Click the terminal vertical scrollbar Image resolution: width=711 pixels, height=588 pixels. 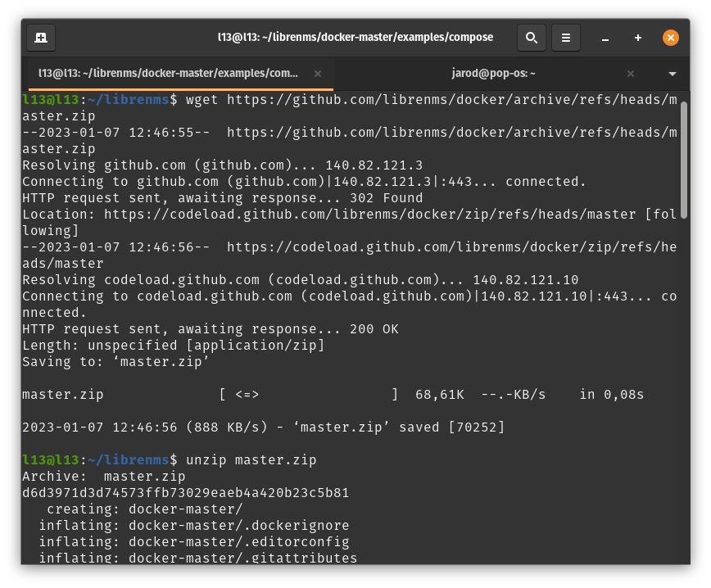click(x=684, y=160)
